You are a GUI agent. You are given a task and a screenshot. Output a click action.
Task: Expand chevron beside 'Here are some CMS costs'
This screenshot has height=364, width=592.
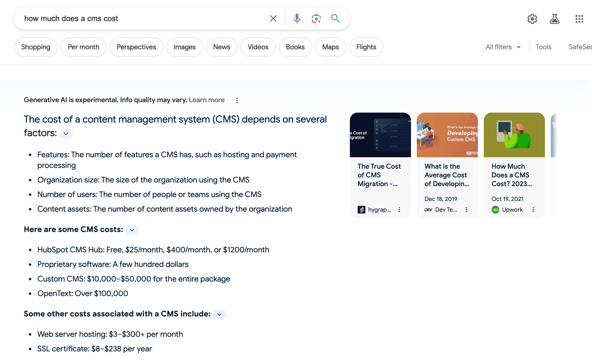click(x=132, y=230)
